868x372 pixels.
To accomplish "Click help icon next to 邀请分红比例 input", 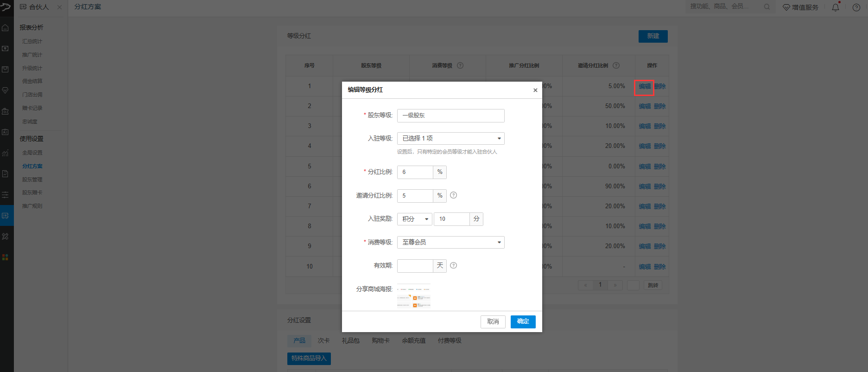I will pyautogui.click(x=454, y=195).
